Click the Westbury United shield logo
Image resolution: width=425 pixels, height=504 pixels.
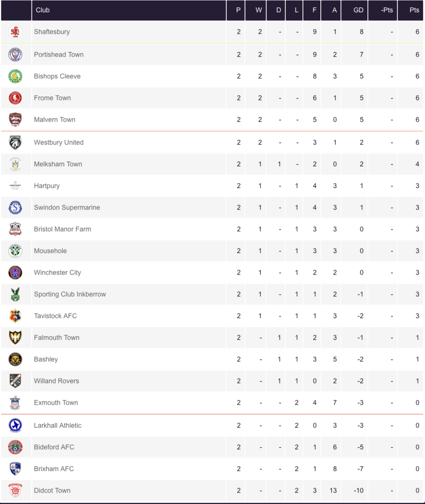point(15,142)
